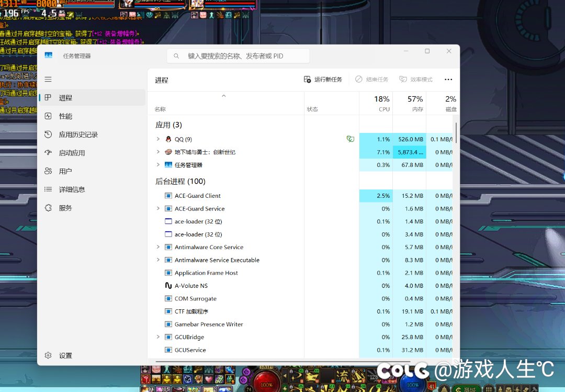Click the 5,873.4 memory value cell

[x=409, y=152]
